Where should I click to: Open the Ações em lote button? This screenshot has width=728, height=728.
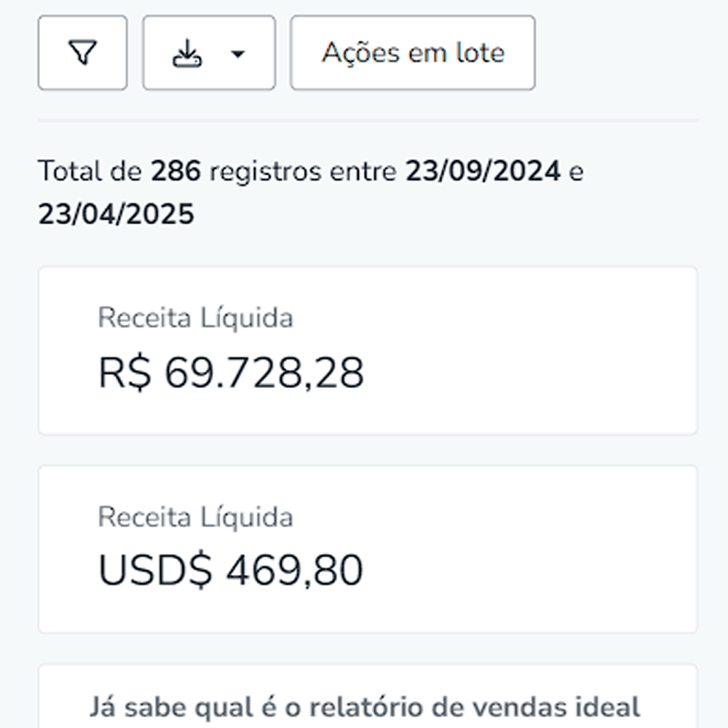tap(413, 53)
